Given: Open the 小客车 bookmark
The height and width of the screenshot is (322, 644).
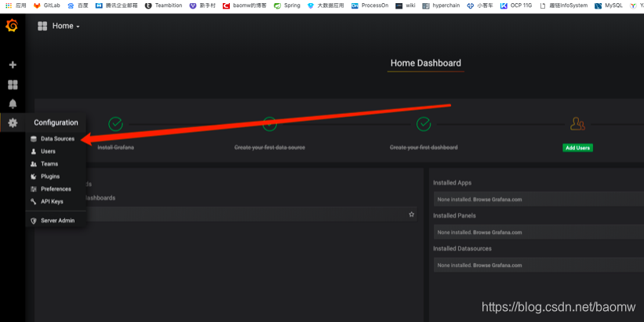Looking at the screenshot, I should (480, 5).
